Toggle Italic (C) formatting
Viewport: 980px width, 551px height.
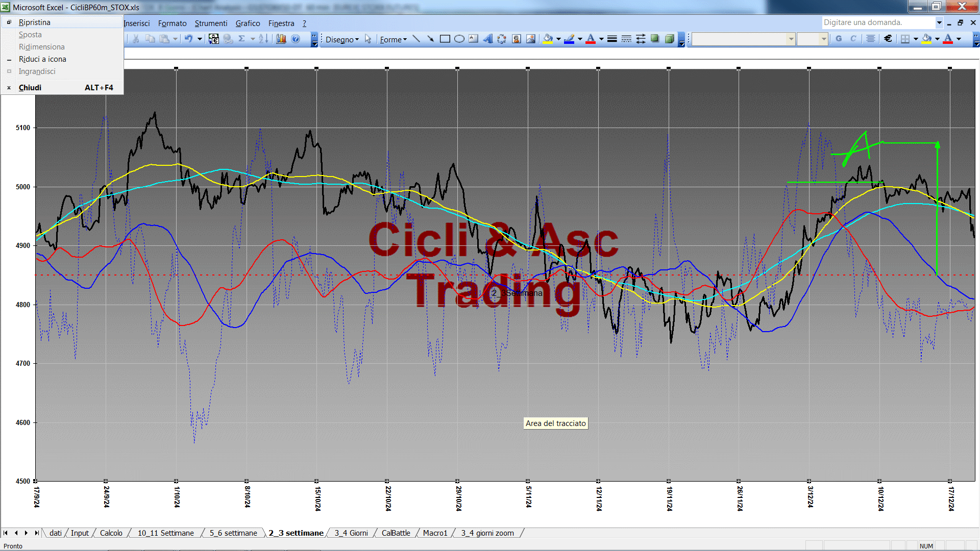pyautogui.click(x=853, y=39)
